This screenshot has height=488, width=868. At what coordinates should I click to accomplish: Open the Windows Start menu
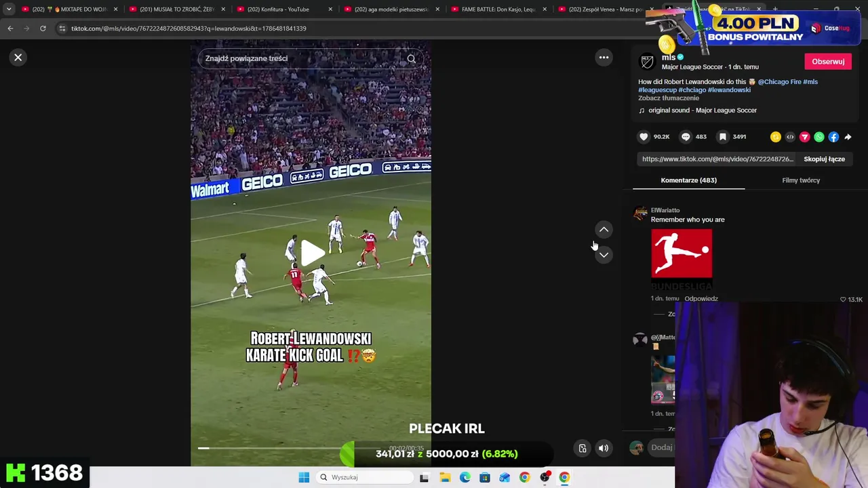tap(304, 477)
